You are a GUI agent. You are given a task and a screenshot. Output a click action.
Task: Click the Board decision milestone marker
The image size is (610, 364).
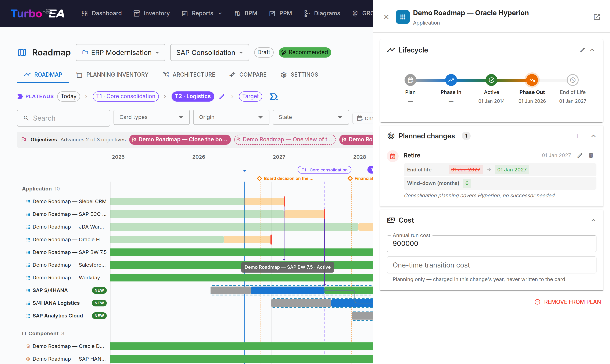(x=259, y=178)
